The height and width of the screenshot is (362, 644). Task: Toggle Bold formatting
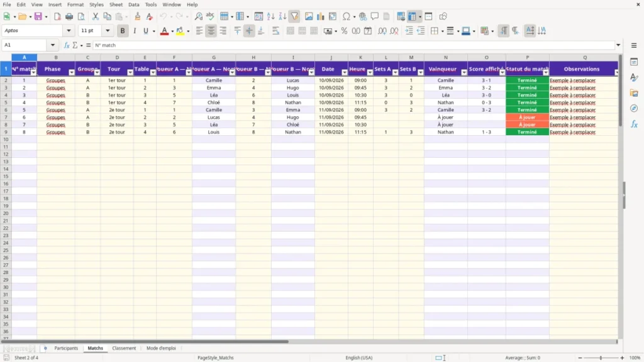(123, 31)
